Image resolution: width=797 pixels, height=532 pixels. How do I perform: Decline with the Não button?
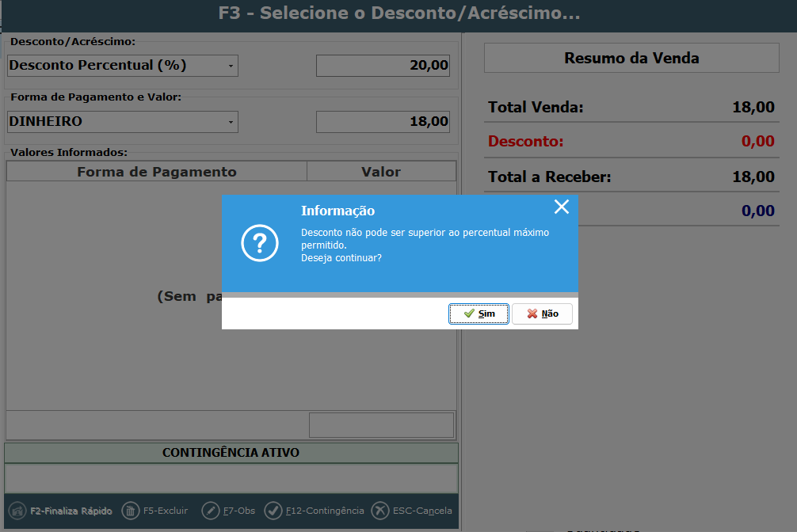pyautogui.click(x=542, y=313)
